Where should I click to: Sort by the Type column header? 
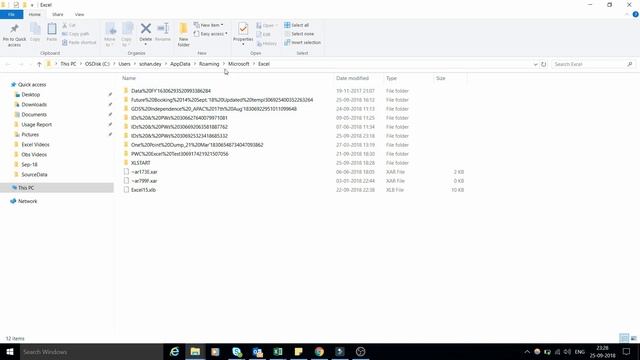[391, 78]
